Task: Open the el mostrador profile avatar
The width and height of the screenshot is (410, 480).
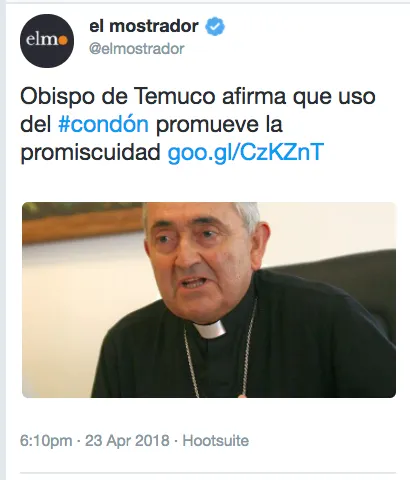Action: point(47,41)
